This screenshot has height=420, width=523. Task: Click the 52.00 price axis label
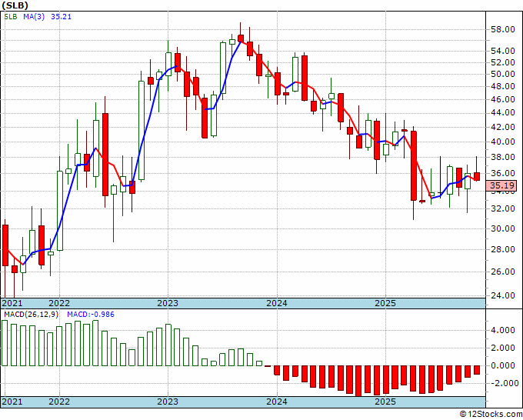(x=503, y=62)
